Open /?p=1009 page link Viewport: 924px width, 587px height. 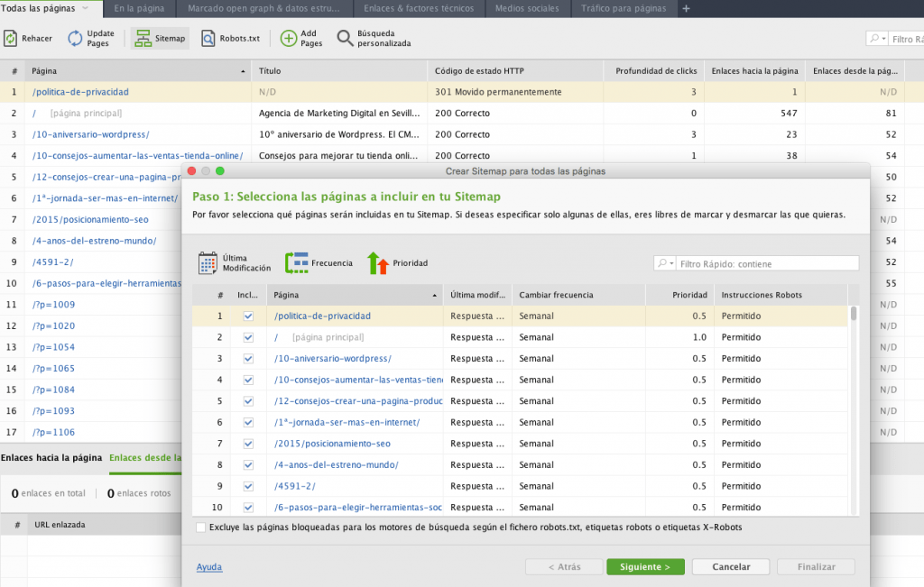pos(53,305)
